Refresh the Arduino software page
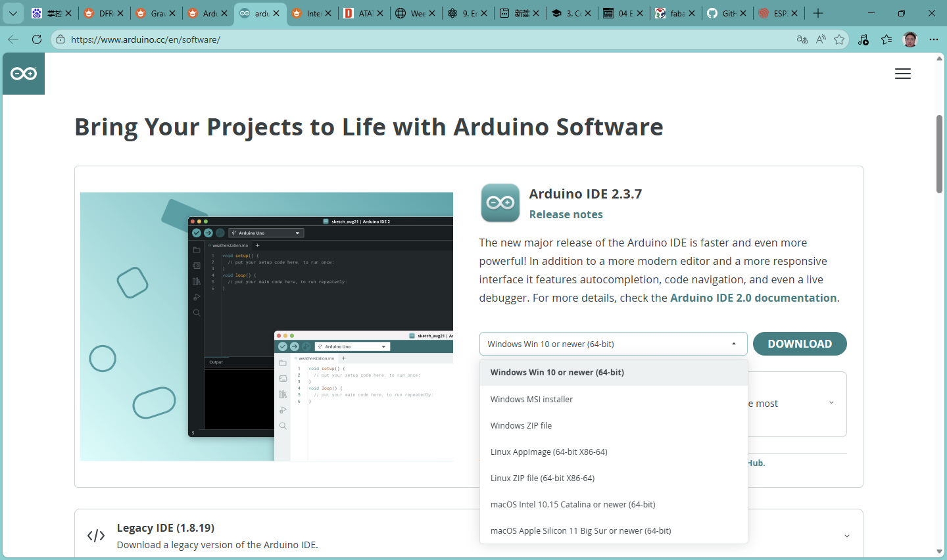The height and width of the screenshot is (560, 947). coord(37,39)
